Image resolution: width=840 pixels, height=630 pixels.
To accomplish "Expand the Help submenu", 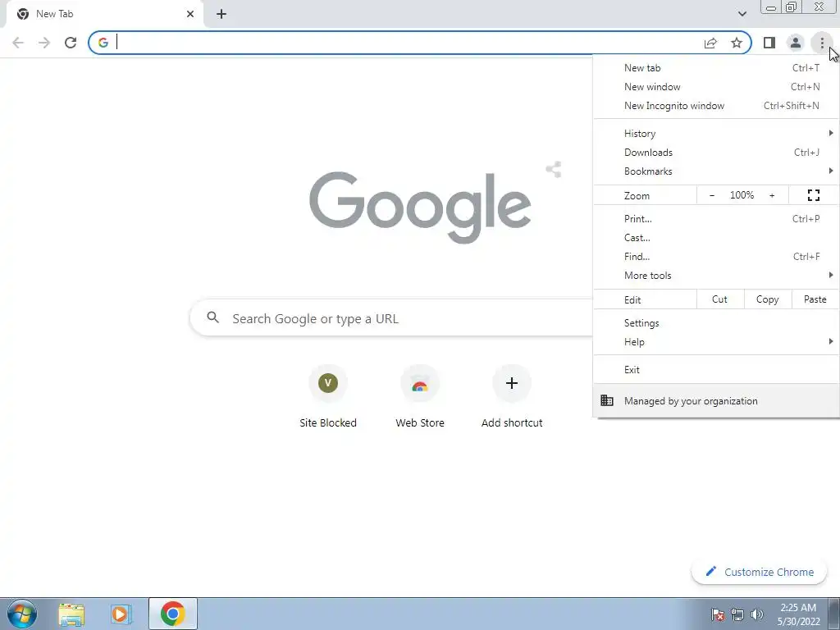I will (716, 342).
